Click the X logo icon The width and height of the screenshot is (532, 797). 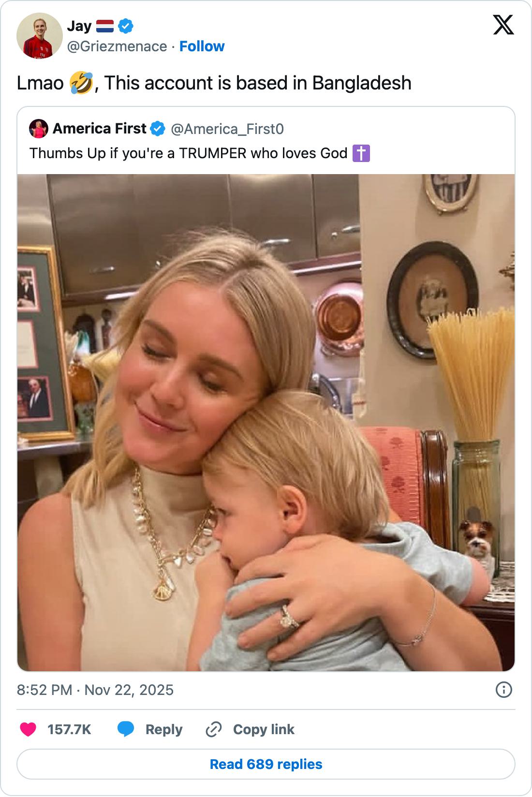point(503,25)
